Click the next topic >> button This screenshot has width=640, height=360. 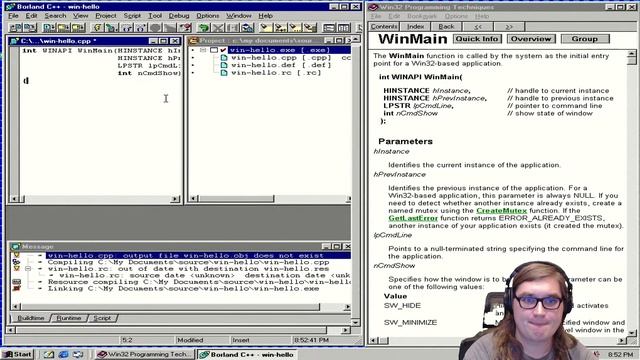(x=509, y=27)
